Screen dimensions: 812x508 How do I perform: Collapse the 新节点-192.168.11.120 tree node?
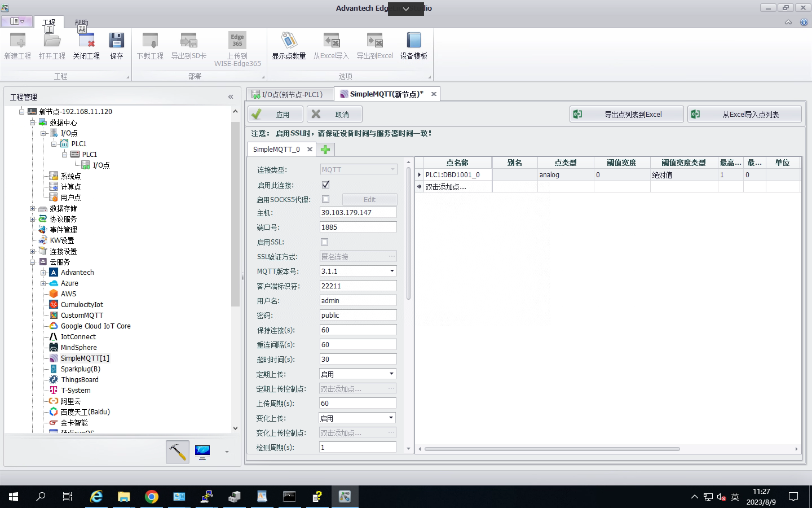pos(21,111)
